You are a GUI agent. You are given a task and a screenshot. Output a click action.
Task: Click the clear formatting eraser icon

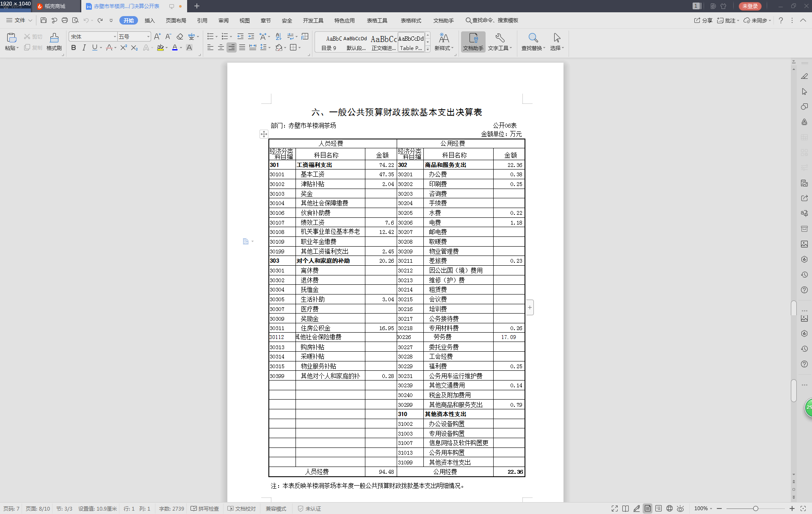(x=180, y=37)
